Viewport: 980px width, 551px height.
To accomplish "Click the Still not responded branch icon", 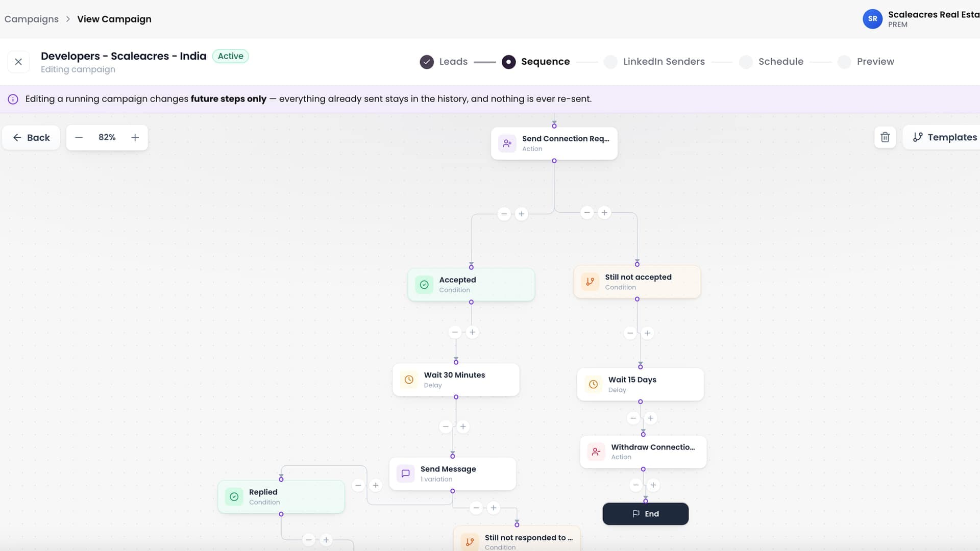I will [x=470, y=542].
